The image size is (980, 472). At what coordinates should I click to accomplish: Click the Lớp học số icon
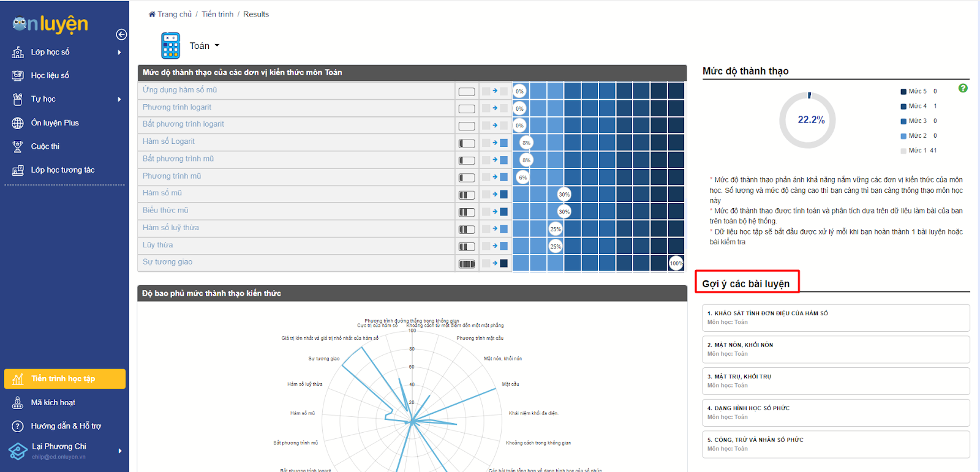[x=18, y=52]
